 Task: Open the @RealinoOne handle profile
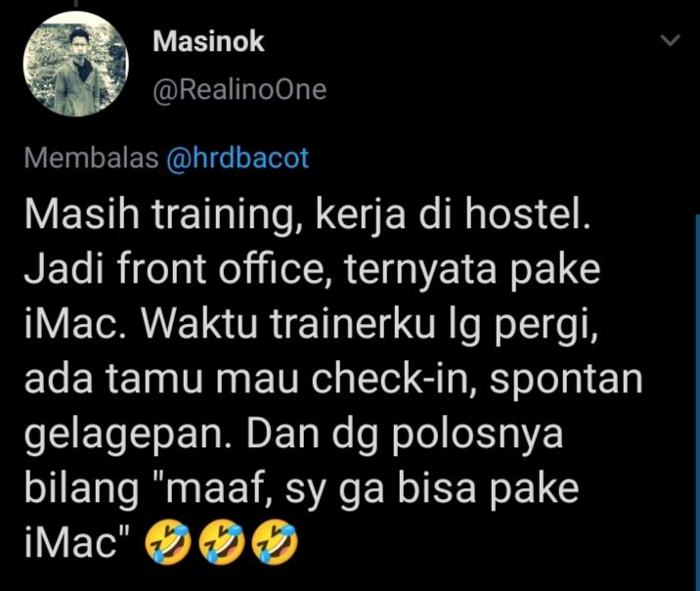[240, 90]
